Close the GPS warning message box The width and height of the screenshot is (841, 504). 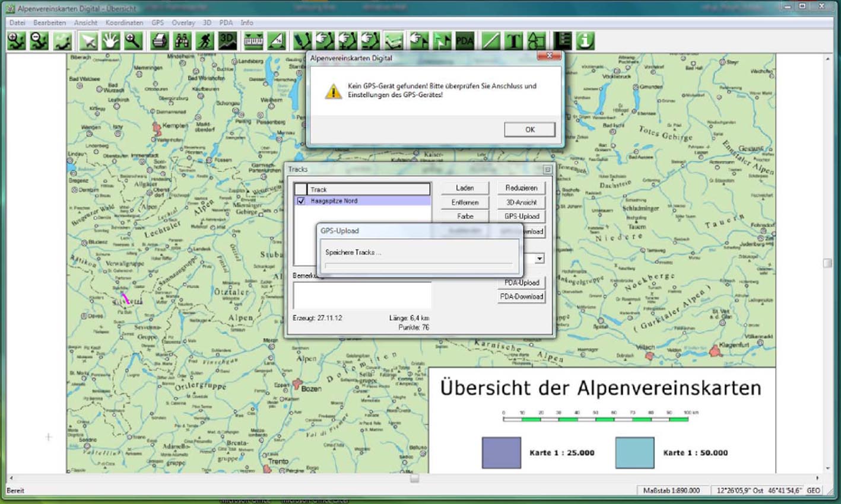tap(550, 56)
